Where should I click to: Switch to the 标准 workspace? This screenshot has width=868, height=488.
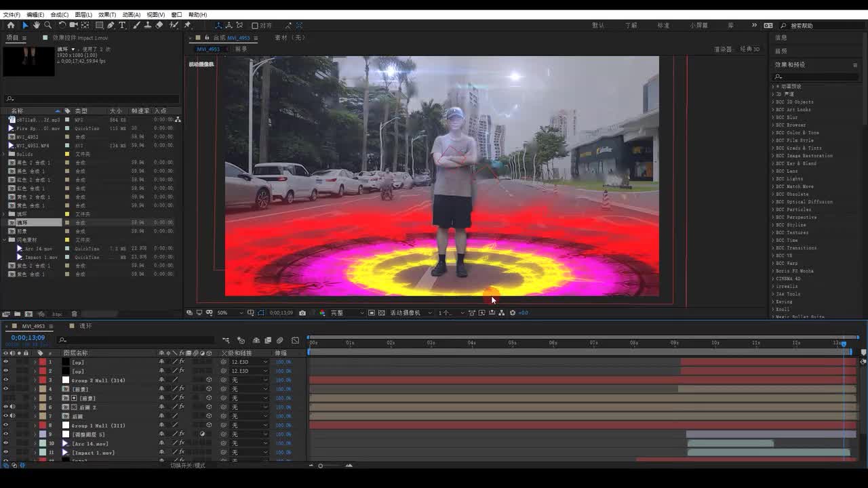point(663,25)
